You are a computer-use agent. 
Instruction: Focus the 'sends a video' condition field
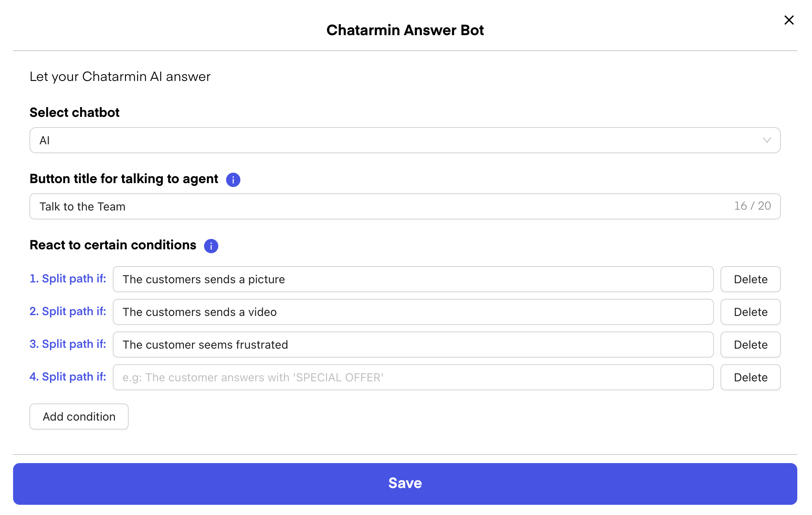click(413, 312)
